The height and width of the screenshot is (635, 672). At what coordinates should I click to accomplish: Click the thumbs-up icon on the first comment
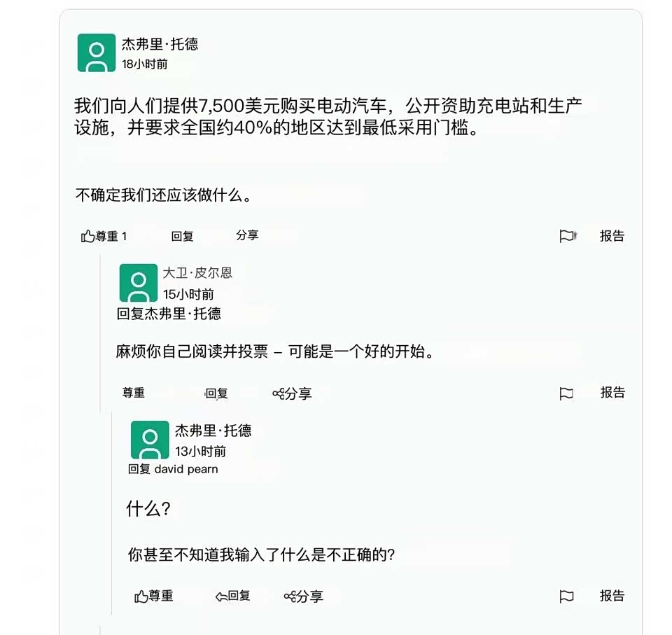(x=87, y=237)
